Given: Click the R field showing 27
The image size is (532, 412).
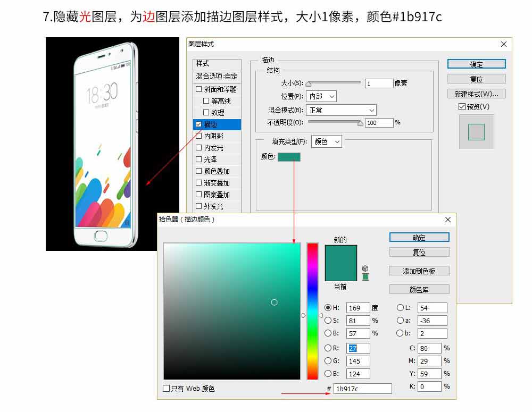Looking at the screenshot, I should click(x=358, y=348).
